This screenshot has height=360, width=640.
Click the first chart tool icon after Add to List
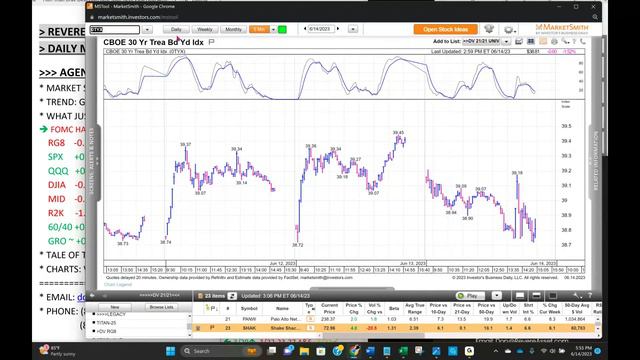pos(519,42)
